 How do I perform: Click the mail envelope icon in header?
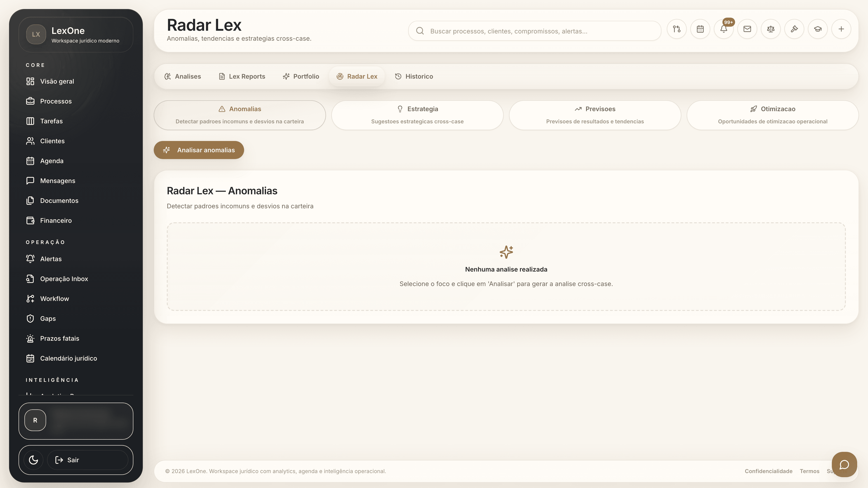tap(747, 29)
